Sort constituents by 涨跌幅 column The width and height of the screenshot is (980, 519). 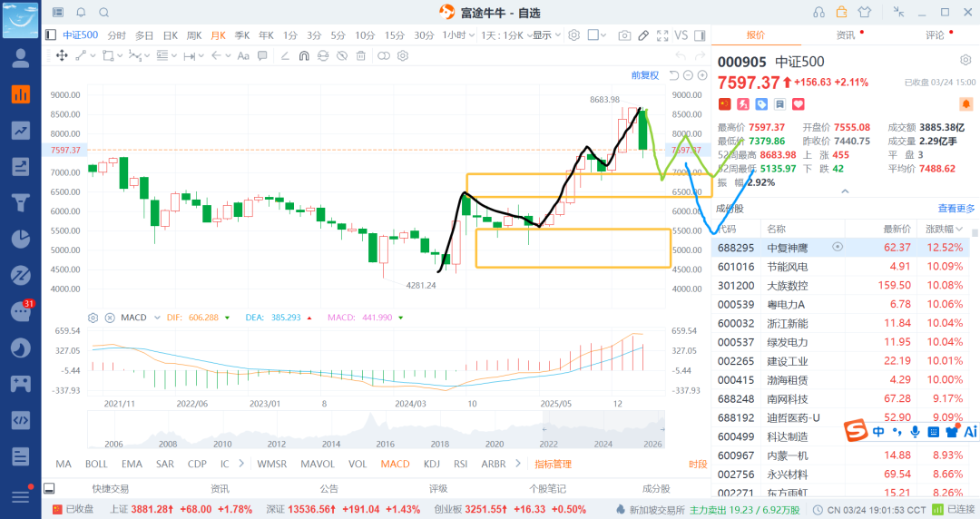[x=944, y=229]
